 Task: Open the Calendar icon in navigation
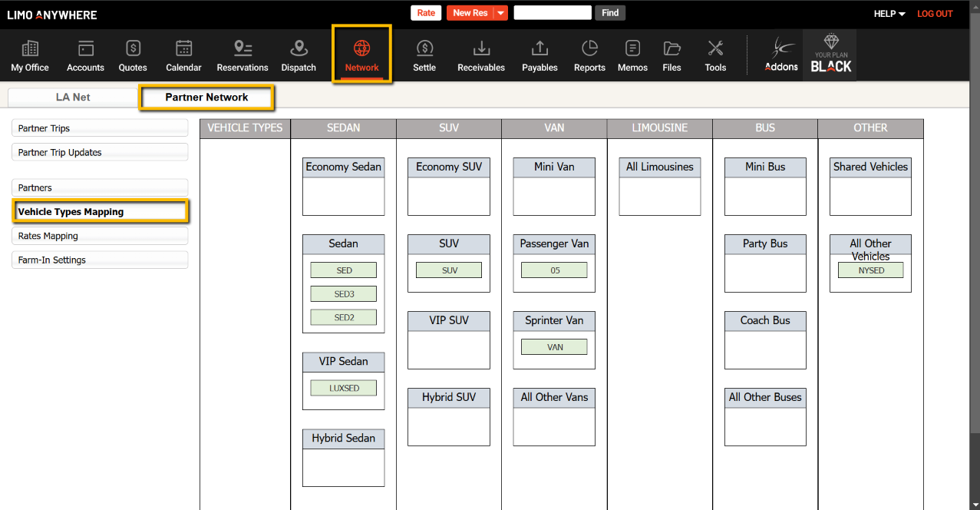(183, 49)
